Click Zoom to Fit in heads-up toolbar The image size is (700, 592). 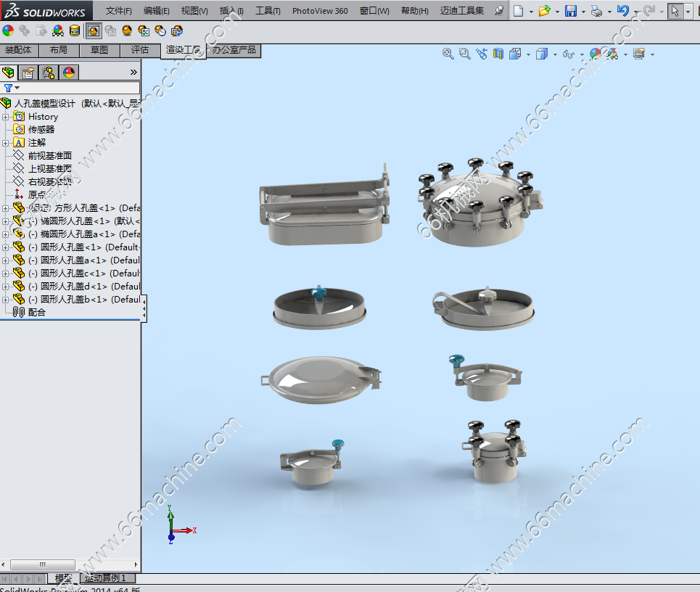(x=448, y=54)
